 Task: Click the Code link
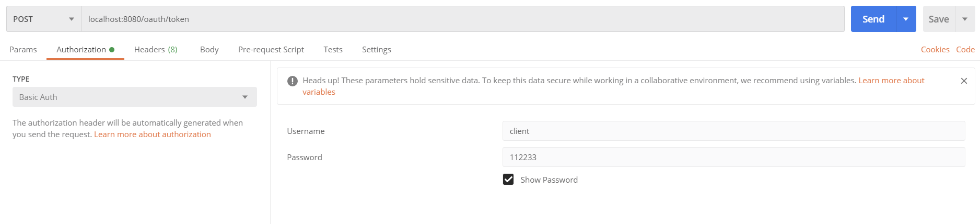(965, 50)
